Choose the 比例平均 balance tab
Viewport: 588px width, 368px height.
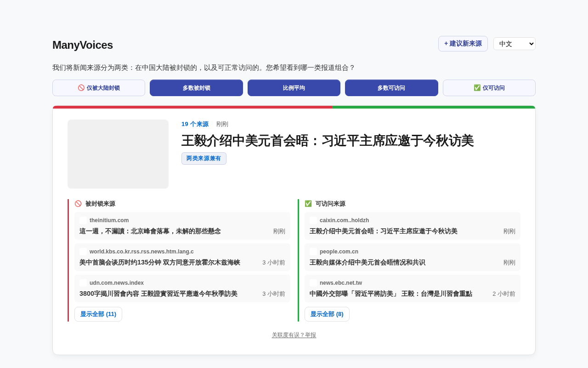coord(294,88)
